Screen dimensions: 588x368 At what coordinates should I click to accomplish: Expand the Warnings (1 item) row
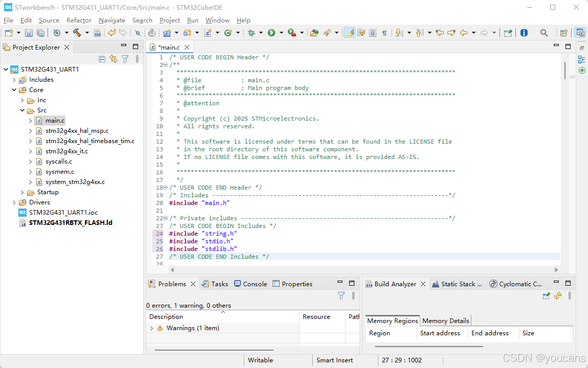point(151,328)
